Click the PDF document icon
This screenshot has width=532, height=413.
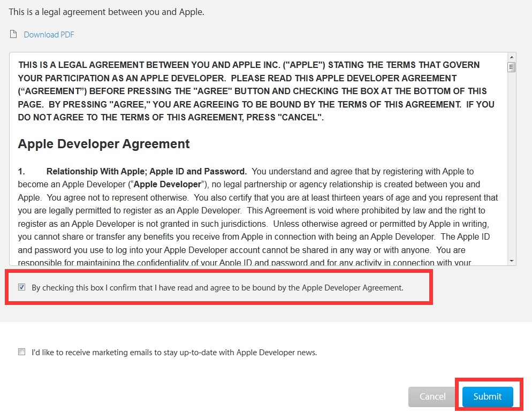point(13,34)
